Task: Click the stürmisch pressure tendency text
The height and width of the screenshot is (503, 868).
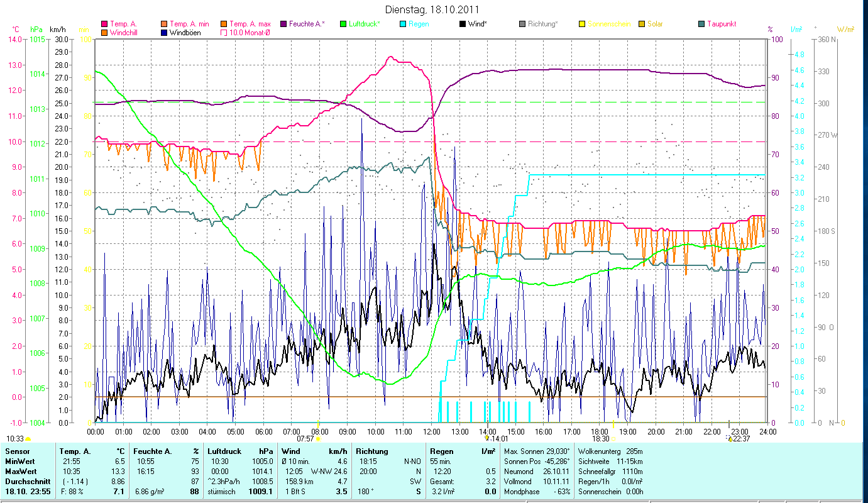Action: [x=222, y=492]
